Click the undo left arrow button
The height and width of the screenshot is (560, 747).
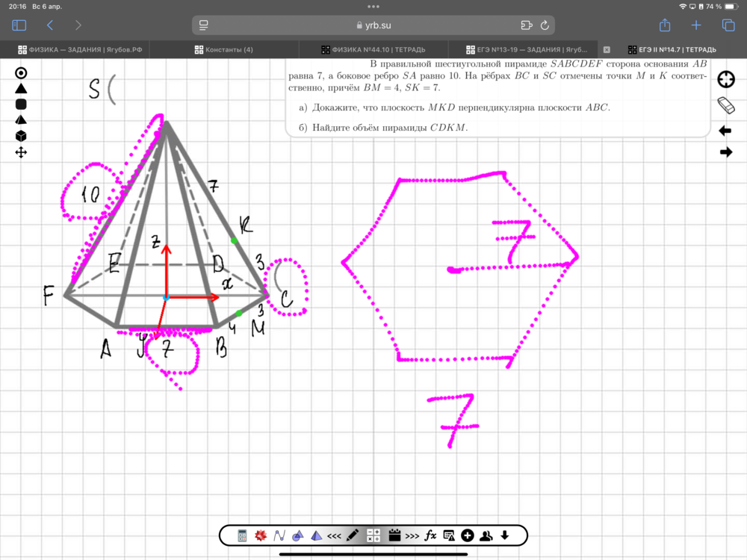pos(725,131)
